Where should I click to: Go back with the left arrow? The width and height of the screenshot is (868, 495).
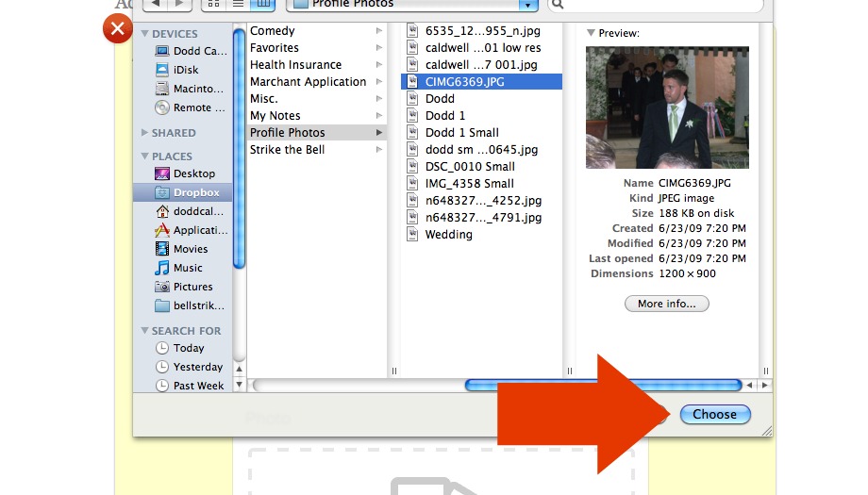156,5
